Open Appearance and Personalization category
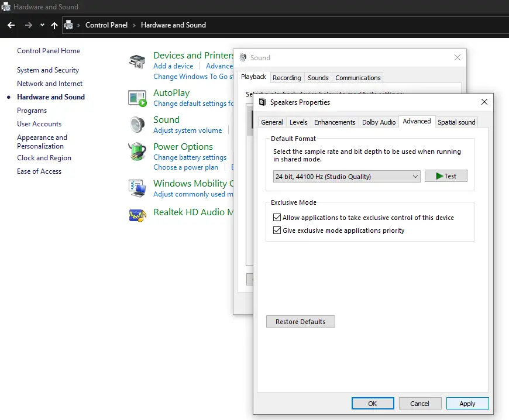 [x=42, y=142]
